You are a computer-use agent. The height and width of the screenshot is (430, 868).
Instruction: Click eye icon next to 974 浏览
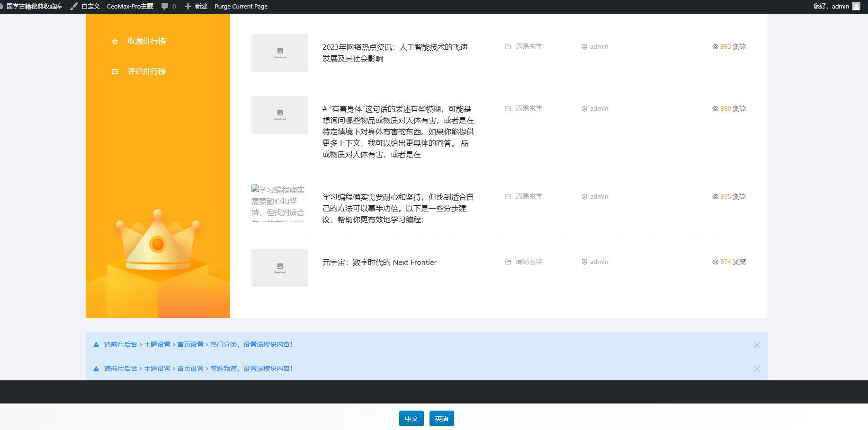pyautogui.click(x=715, y=262)
